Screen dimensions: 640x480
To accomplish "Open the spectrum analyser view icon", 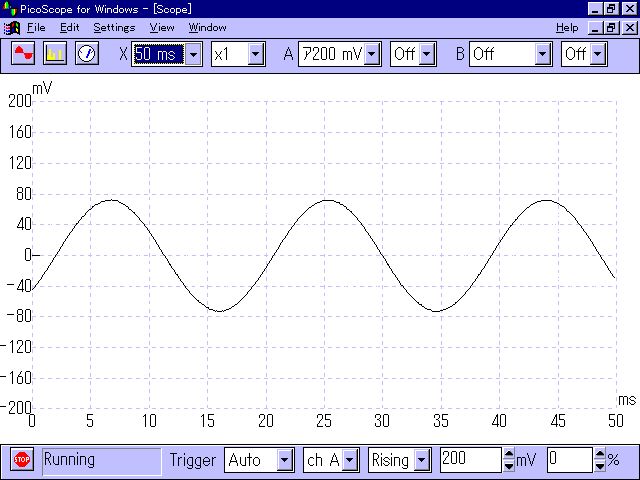I will pyautogui.click(x=55, y=53).
